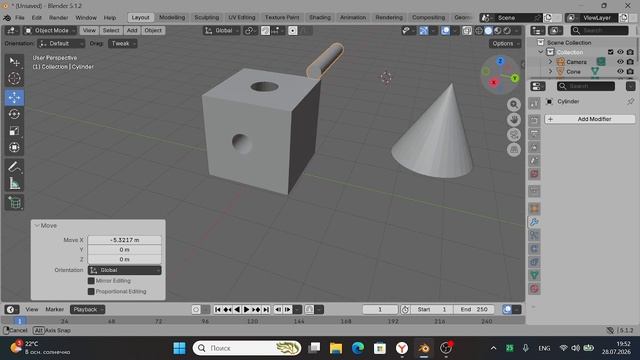This screenshot has height=360, width=640.
Task: Open the Playback dropdown in timeline
Action: (x=87, y=309)
